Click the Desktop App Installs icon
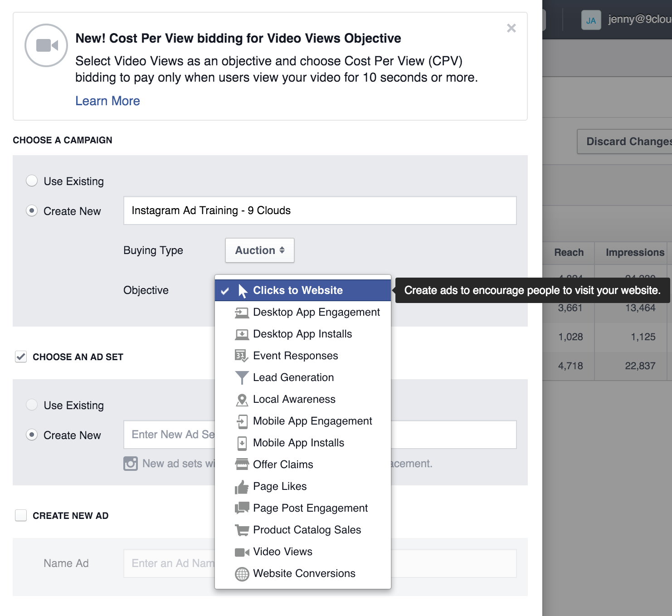 pyautogui.click(x=242, y=334)
